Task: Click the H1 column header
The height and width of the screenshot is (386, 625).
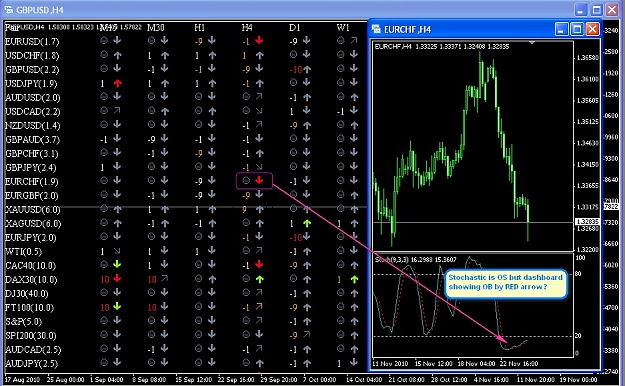Action: pos(200,28)
